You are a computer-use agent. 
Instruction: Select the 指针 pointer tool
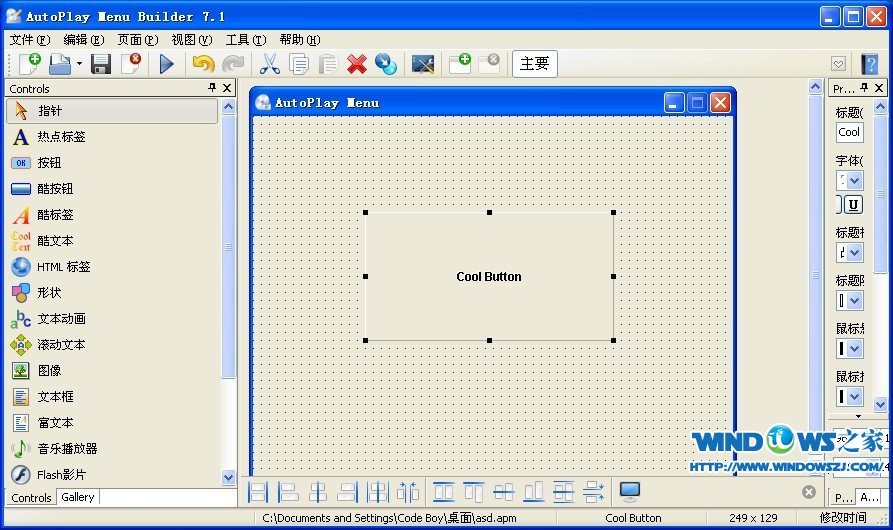112,111
